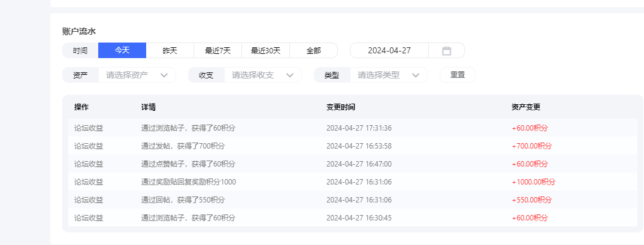Click the 收支 filter label
The image size is (644, 245).
point(206,75)
